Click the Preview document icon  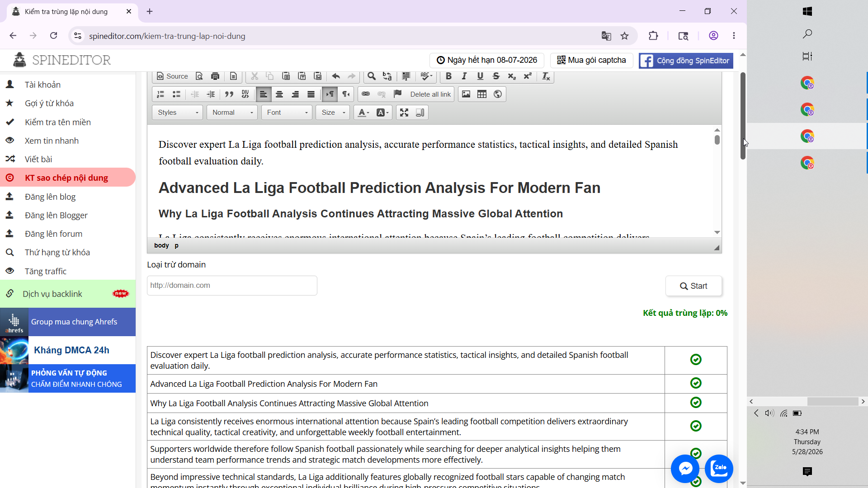pyautogui.click(x=199, y=76)
